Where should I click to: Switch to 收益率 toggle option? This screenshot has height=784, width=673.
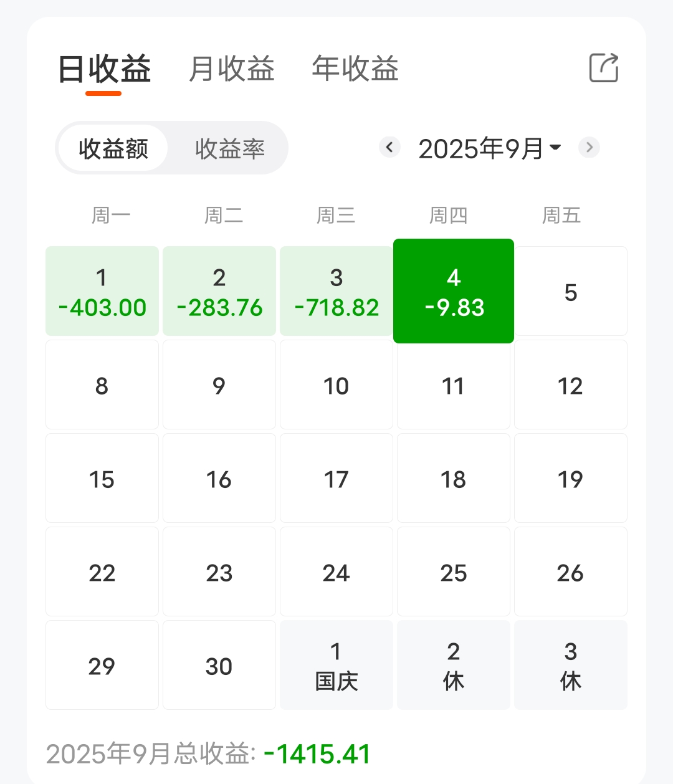point(229,148)
